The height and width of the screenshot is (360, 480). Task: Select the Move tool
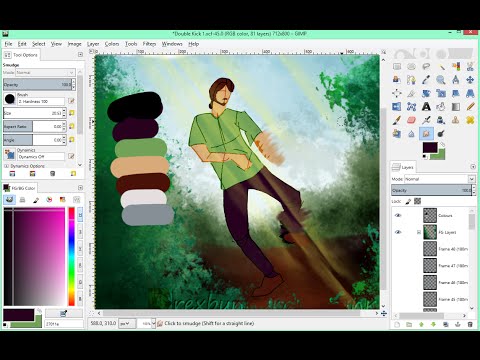[x=470, y=80]
